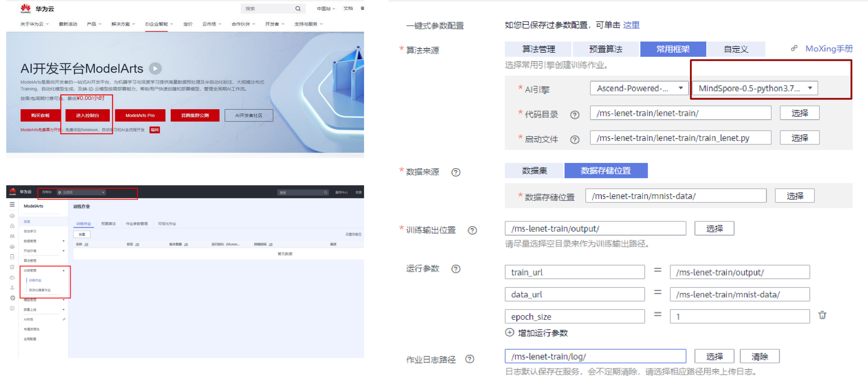Select the 自定义 algorithm source tab
Screen dimensions: 868x386
click(736, 49)
